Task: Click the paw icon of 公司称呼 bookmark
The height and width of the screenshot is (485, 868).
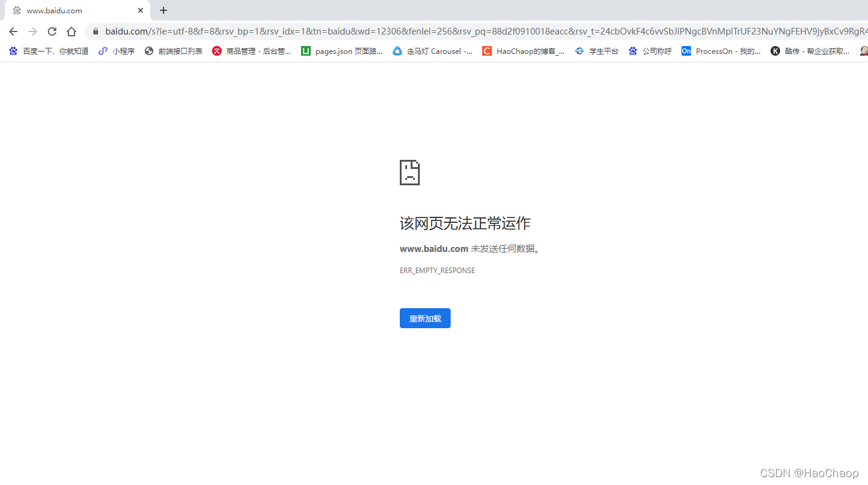Action: (x=633, y=51)
